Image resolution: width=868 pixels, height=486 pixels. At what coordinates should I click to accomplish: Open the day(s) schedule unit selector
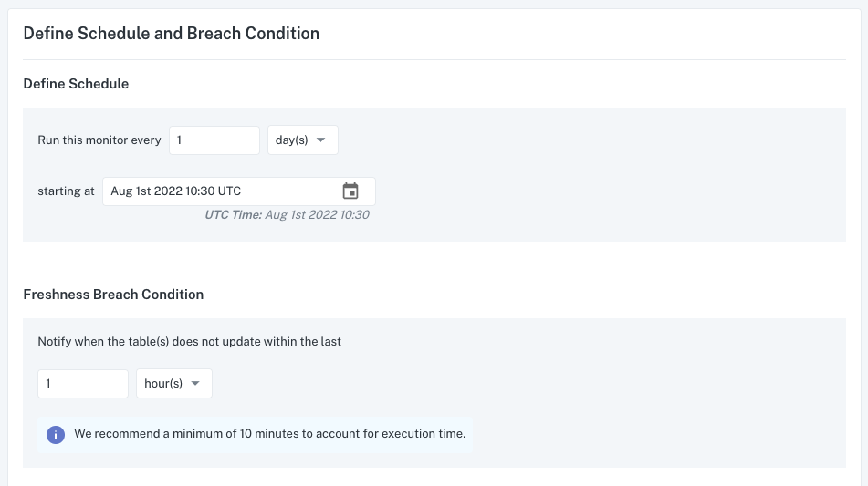(x=303, y=140)
